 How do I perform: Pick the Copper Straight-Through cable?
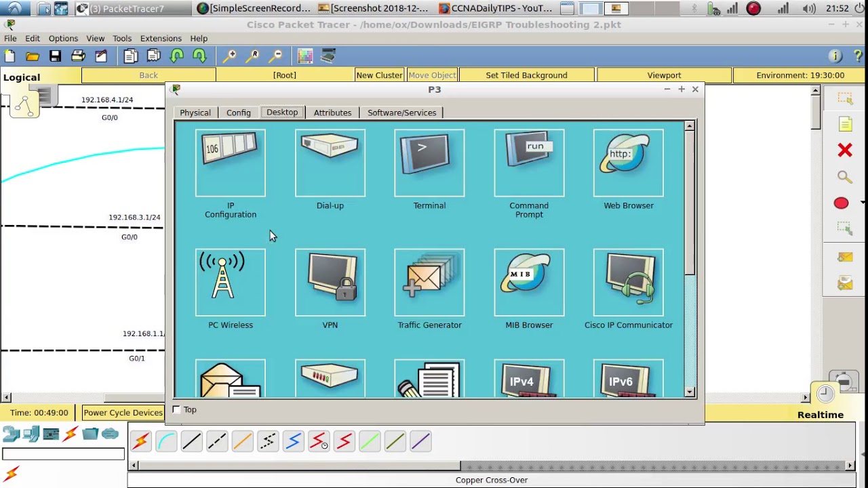[x=191, y=442]
